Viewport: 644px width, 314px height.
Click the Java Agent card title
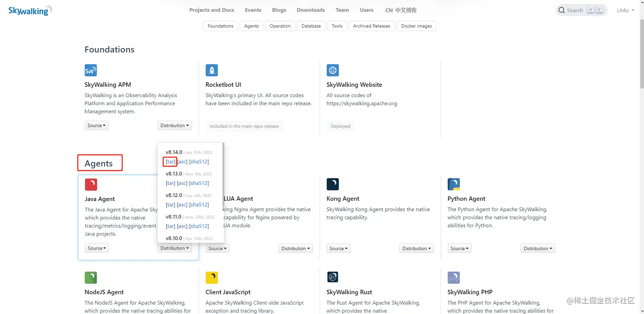tap(100, 199)
